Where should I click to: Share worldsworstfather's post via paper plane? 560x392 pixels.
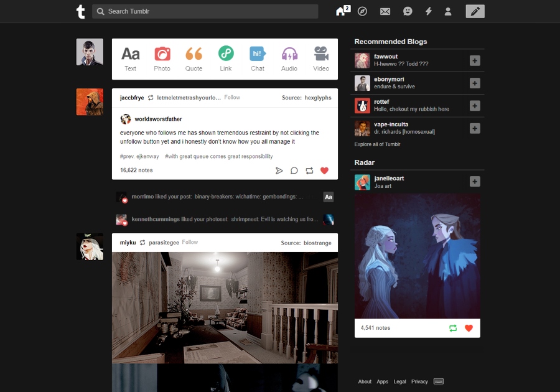coord(279,170)
